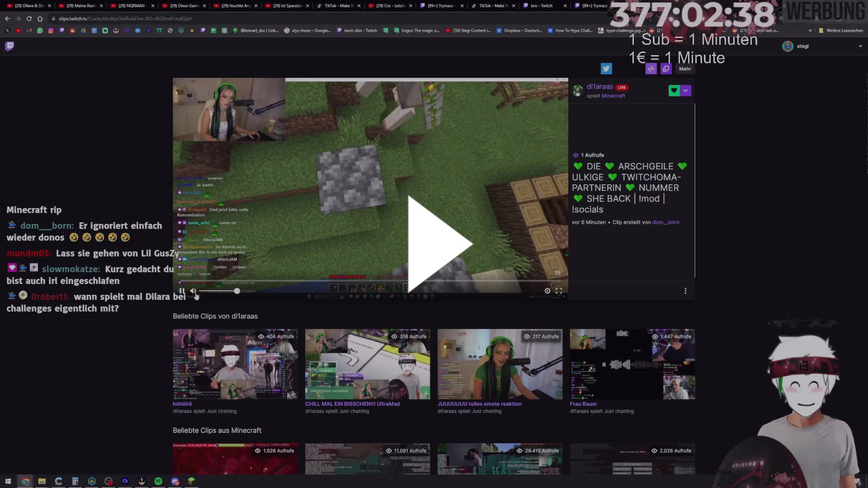
Task: Open the notification dropdown beside the follow heart
Action: coord(686,90)
